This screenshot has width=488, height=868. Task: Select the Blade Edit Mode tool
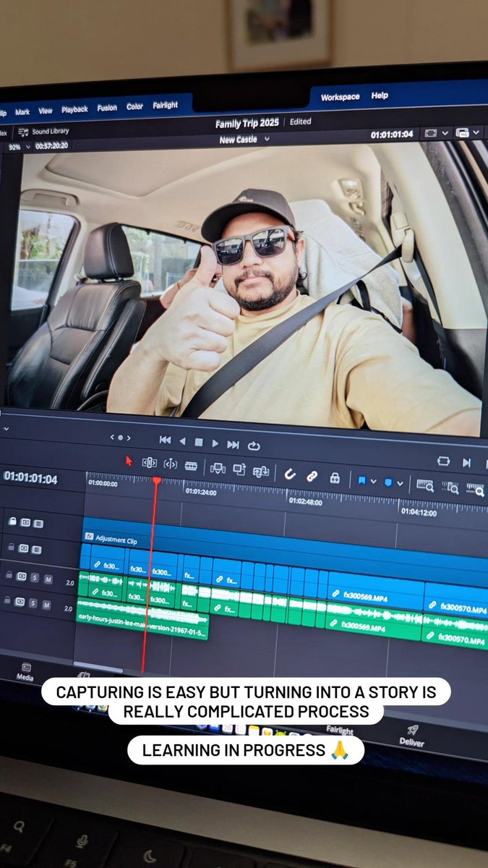[x=191, y=466]
